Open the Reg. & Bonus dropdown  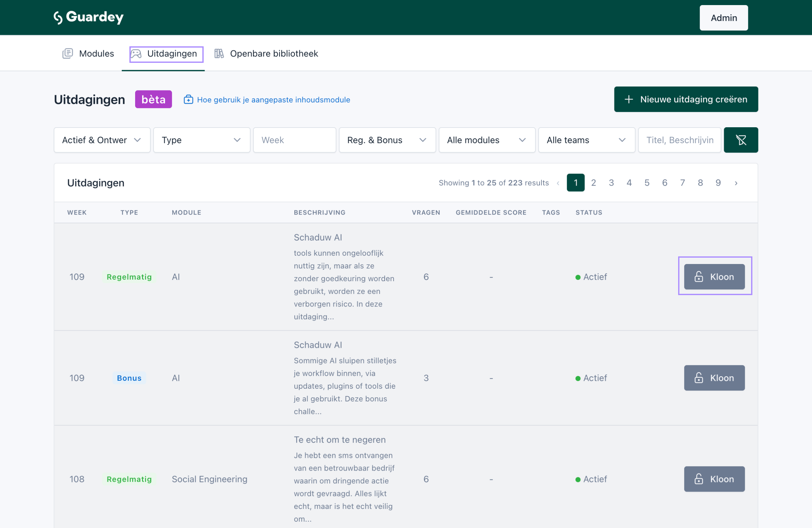(x=387, y=140)
